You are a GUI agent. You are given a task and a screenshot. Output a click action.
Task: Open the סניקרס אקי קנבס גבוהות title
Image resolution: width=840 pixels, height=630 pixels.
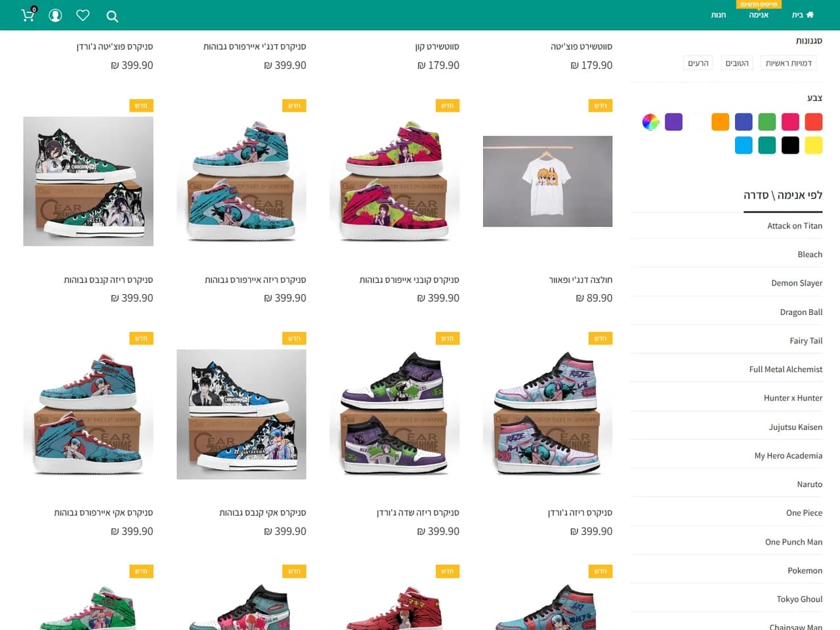[262, 513]
